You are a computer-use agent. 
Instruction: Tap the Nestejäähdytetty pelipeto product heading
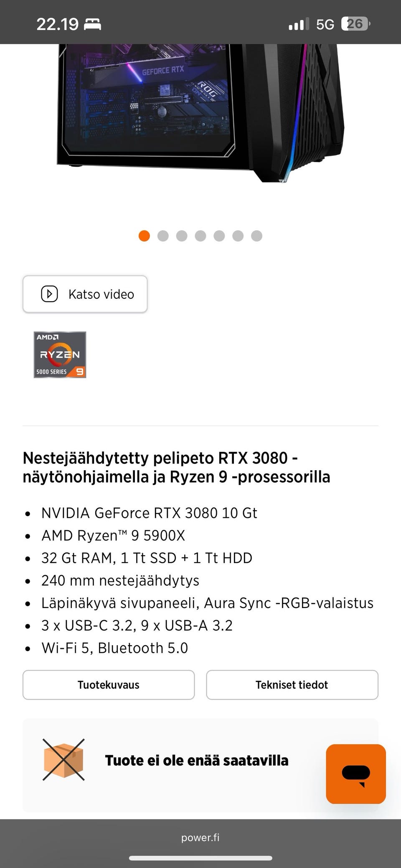pyautogui.click(x=176, y=467)
